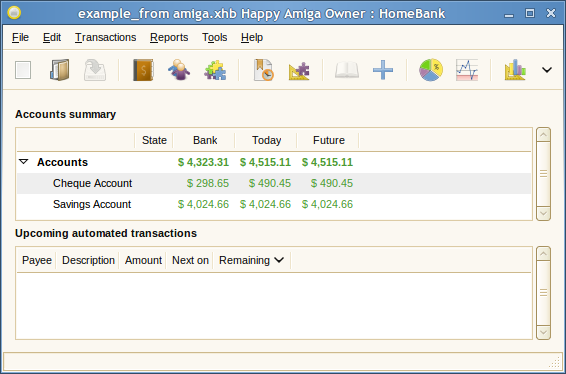Open Accounts editor ledger book icon
The width and height of the screenshot is (566, 374).
pyautogui.click(x=143, y=70)
